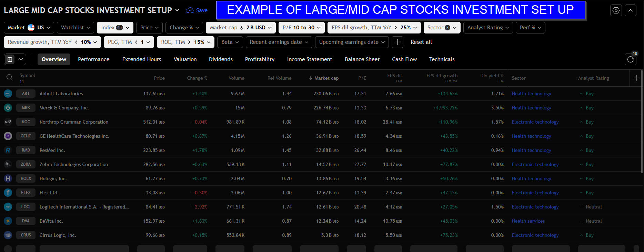Open the screener settings hexagon icon
Image resolution: width=644 pixels, height=252 pixels.
616,10
